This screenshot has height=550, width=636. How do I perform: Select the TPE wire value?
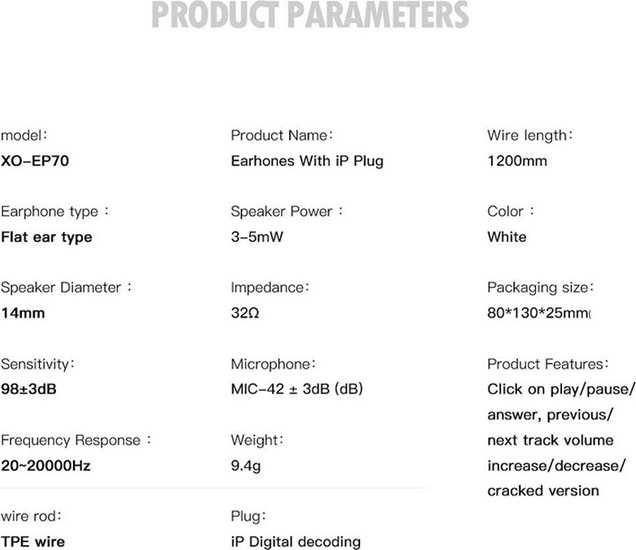point(33,541)
